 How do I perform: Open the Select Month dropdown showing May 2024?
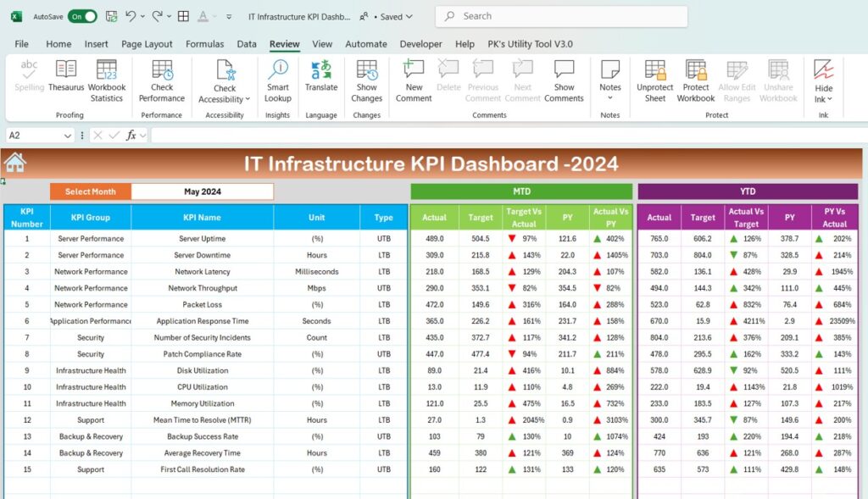point(203,191)
